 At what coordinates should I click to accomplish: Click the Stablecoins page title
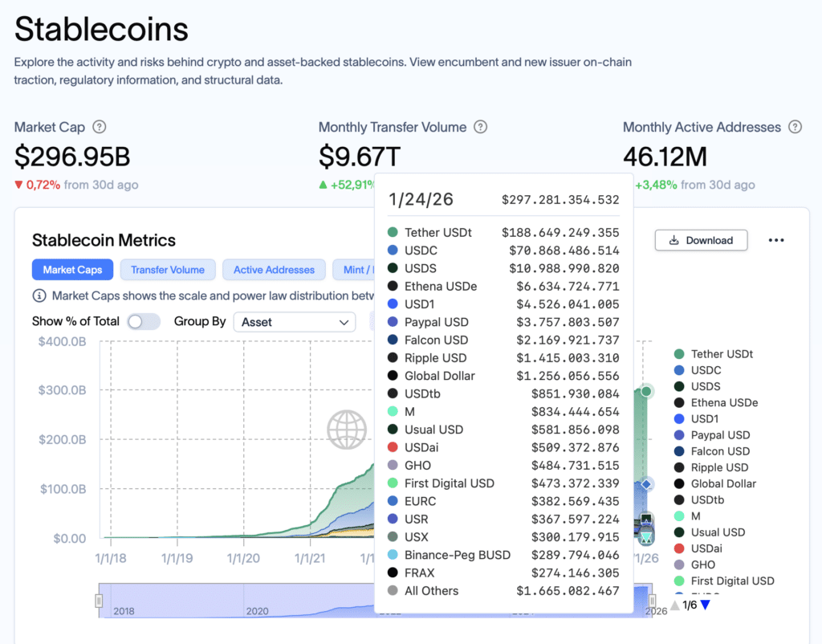101,29
